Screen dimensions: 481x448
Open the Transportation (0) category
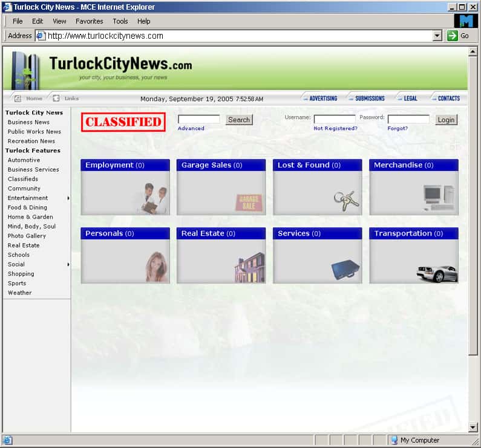[414, 233]
